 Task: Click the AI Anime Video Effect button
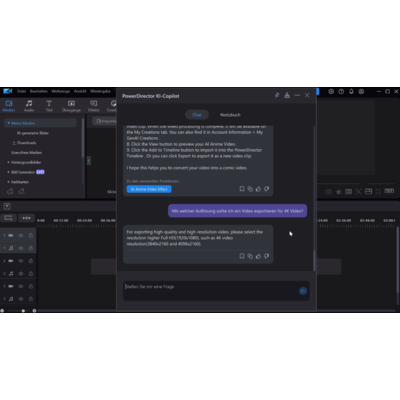point(149,189)
